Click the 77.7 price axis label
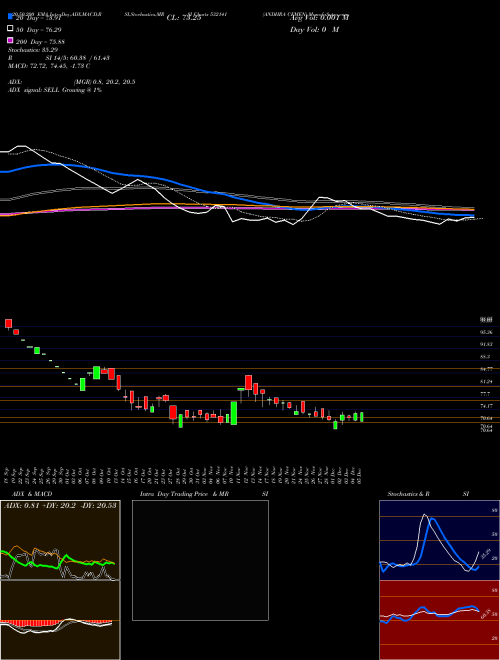The image size is (500, 660). (485, 394)
